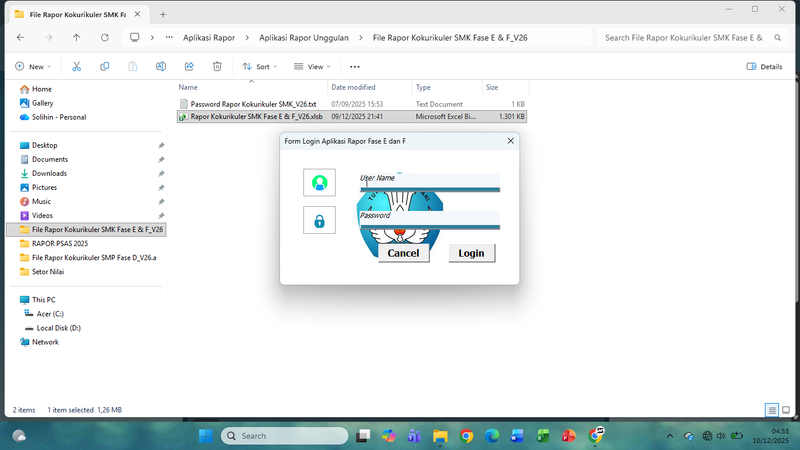The image size is (800, 450).
Task: Click the Rename icon in toolbar
Action: point(161,66)
